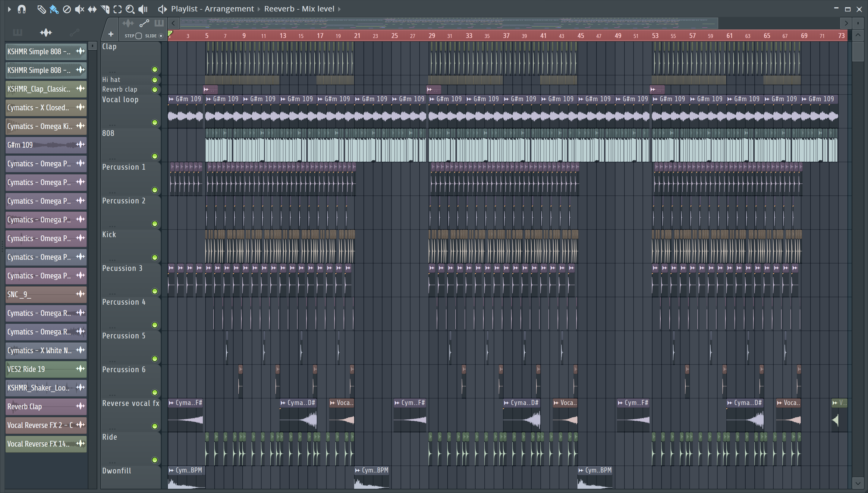This screenshot has width=868, height=493.
Task: Click the Playback scrub tool
Action: [x=143, y=9]
